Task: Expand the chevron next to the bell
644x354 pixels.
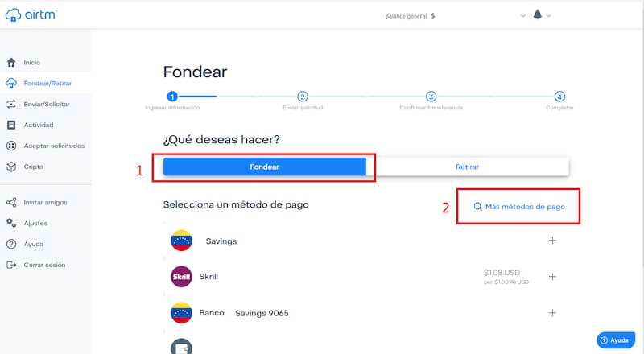Action: 548,15
